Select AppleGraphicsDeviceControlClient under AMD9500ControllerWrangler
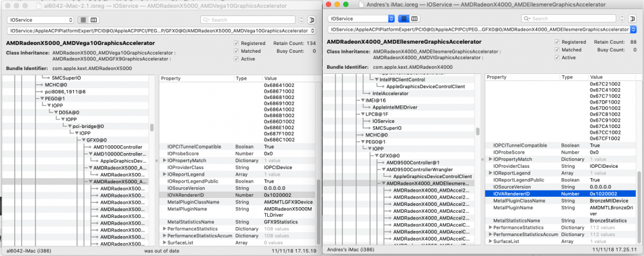This screenshot has width=644, height=256. point(433,176)
